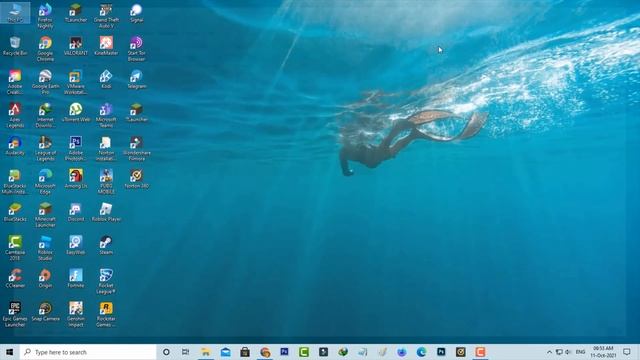Click the Norton 360 desktop shortcut

click(136, 179)
